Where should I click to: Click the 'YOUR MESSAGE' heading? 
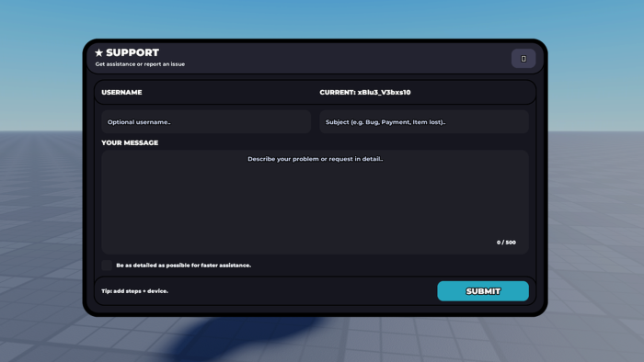(130, 142)
